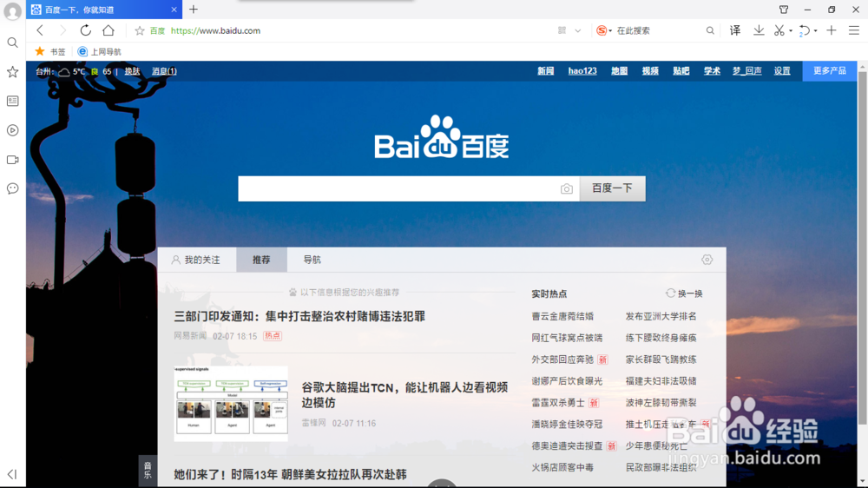The height and width of the screenshot is (488, 868).
Task: Click the 音乐 music side tab
Action: coord(148,471)
